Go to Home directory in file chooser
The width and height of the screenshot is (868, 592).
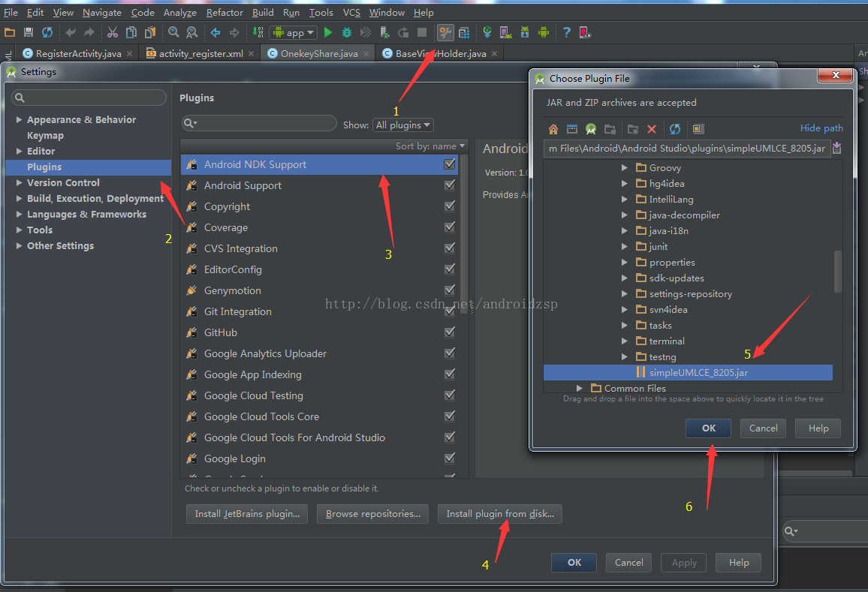click(553, 129)
